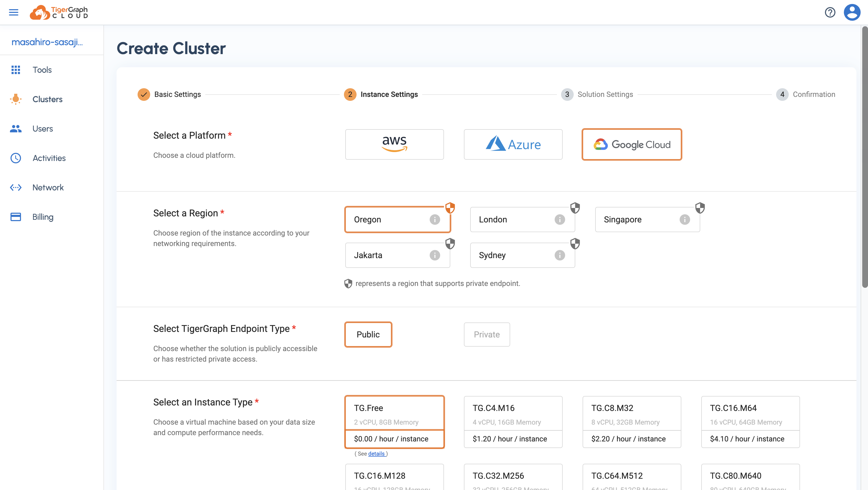Click the Sydney region info icon
Viewport: 868px width, 490px height.
click(x=560, y=255)
